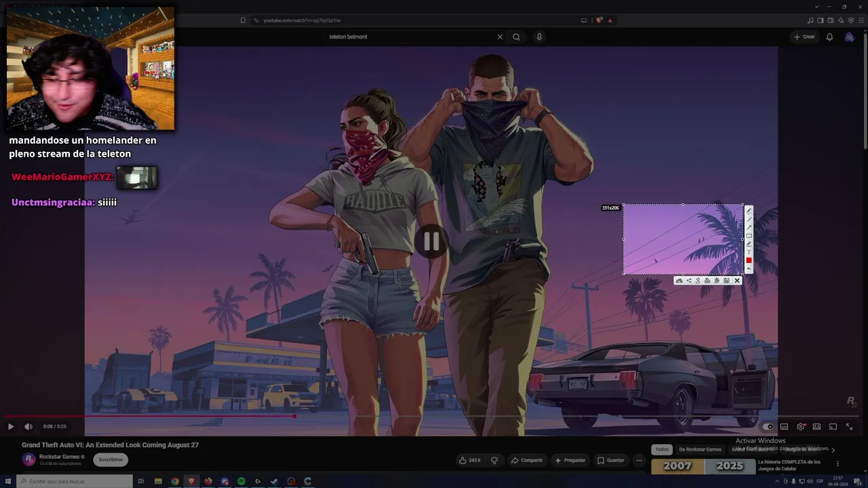Print the selected screenshot area
This screenshot has height=488, width=868.
coord(707,281)
